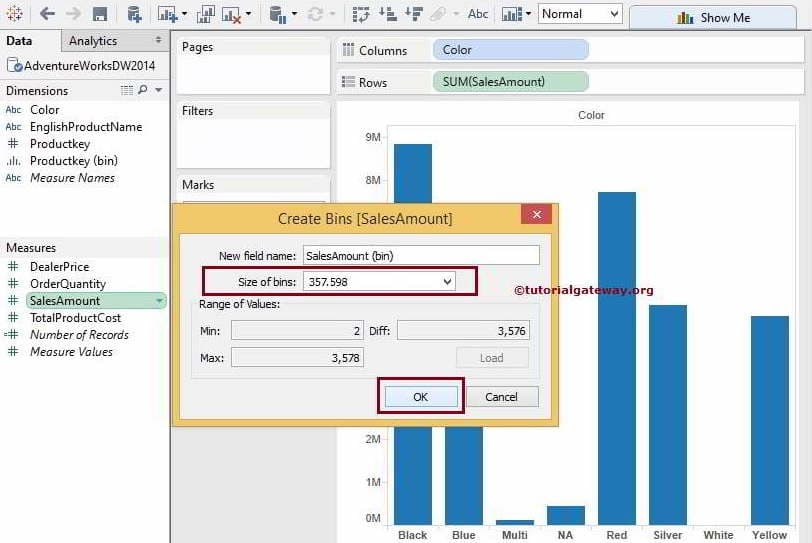812x543 pixels.
Task: Click the Find Field magnifier icon
Action: (x=142, y=90)
